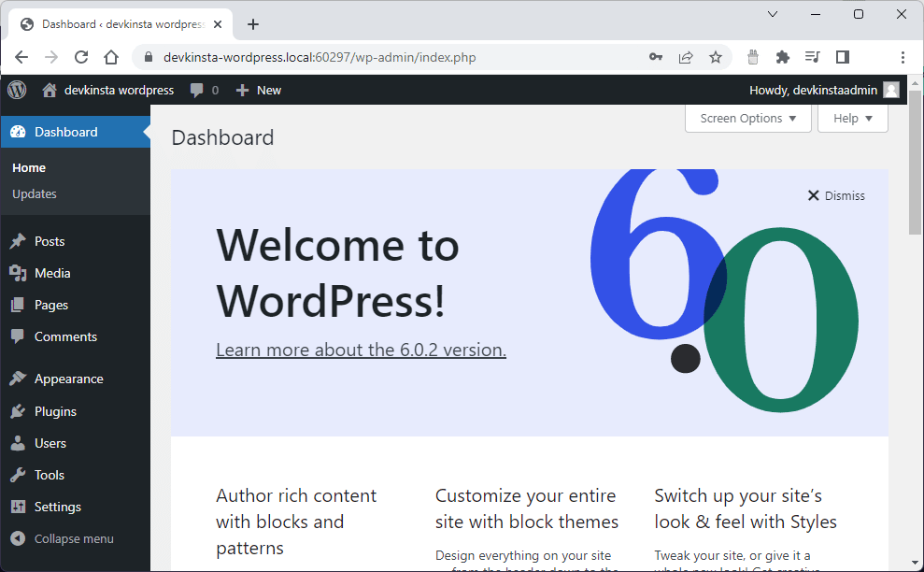Select the Tools wrench icon
The image size is (924, 572).
pyautogui.click(x=19, y=475)
